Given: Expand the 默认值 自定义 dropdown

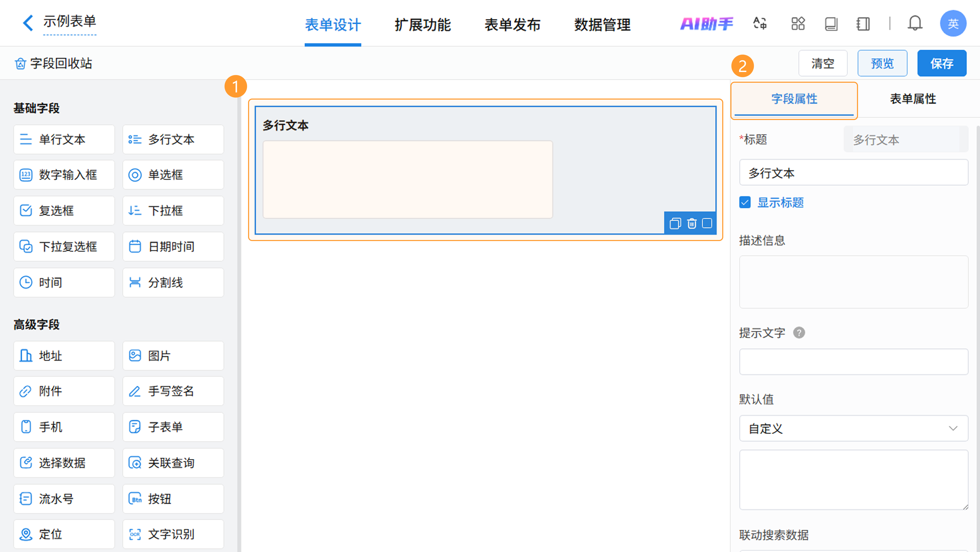Looking at the screenshot, I should coord(853,428).
